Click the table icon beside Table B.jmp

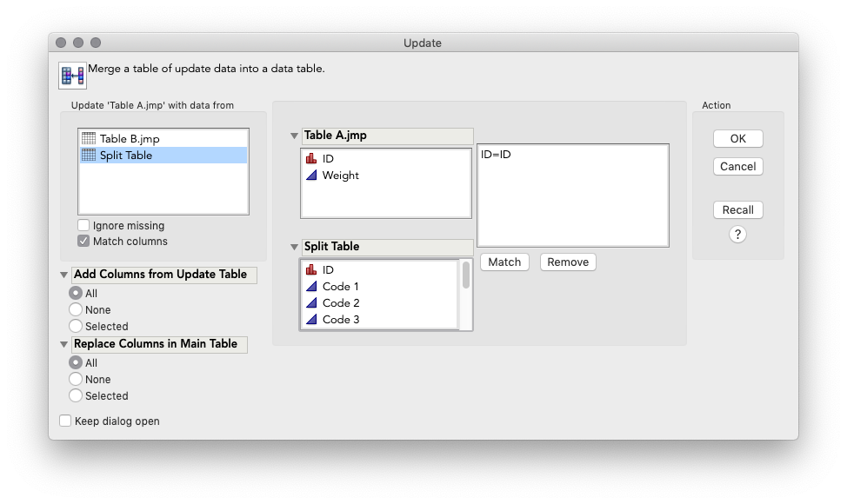point(89,139)
